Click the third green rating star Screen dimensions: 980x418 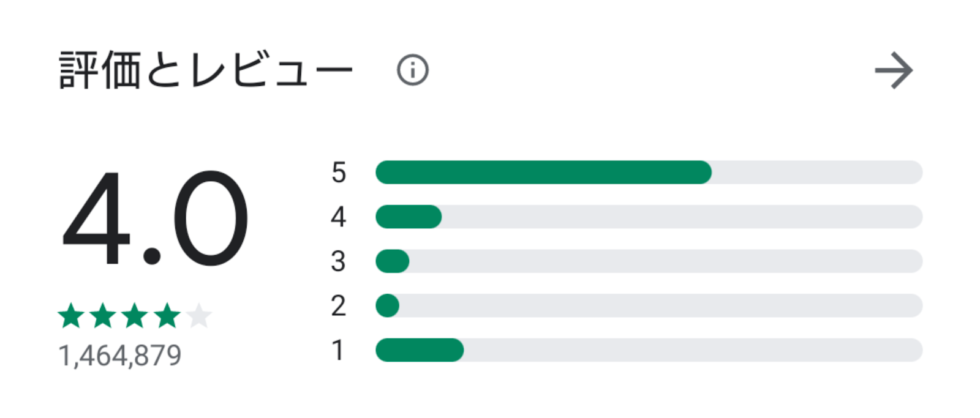pos(135,316)
